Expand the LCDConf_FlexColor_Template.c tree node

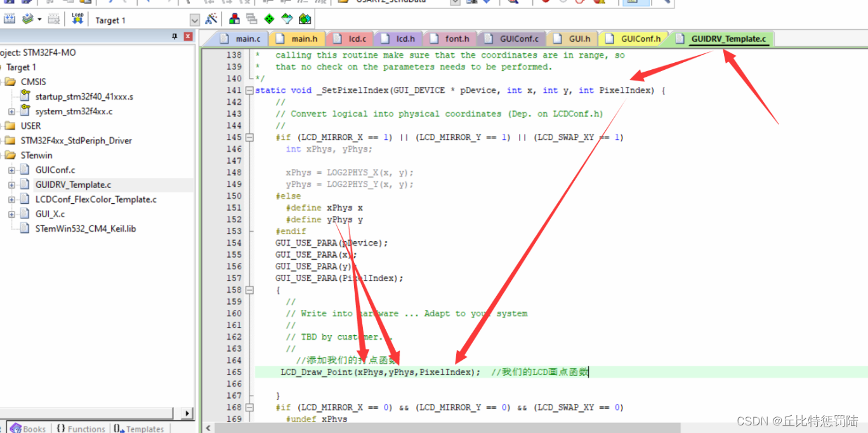tap(11, 199)
